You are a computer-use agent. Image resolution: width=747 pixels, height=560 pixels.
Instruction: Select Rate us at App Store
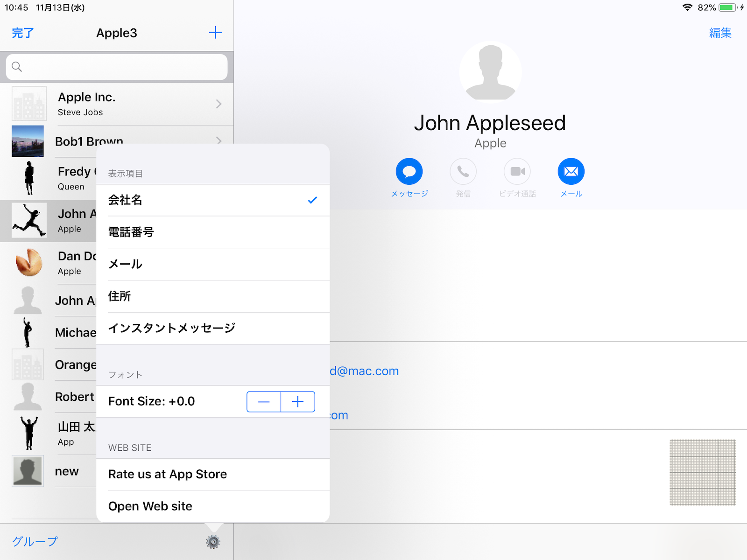click(213, 474)
